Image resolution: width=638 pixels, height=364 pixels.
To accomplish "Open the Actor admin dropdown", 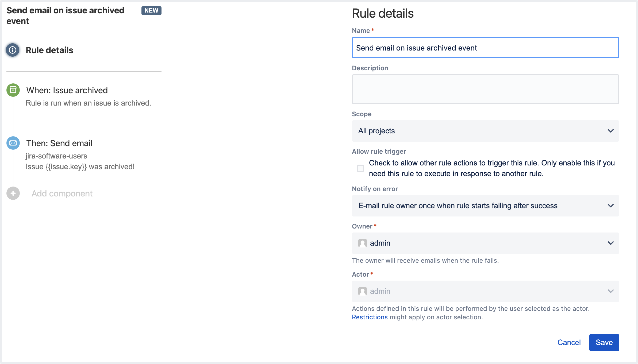I will pyautogui.click(x=485, y=291).
